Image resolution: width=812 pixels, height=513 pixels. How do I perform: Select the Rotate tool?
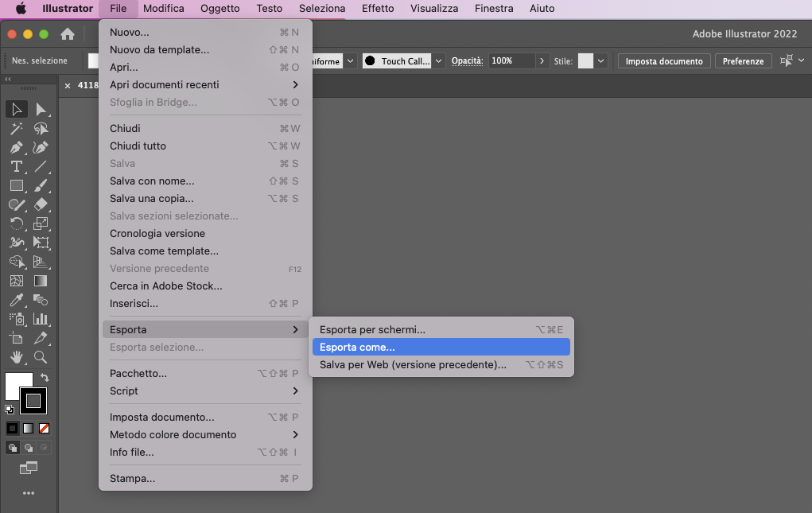pos(16,223)
